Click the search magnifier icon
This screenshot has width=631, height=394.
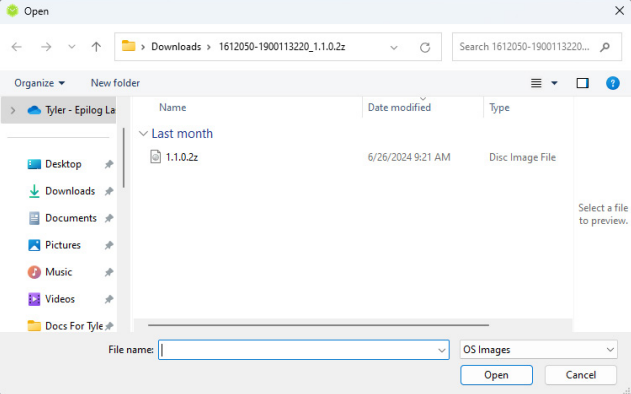click(604, 47)
